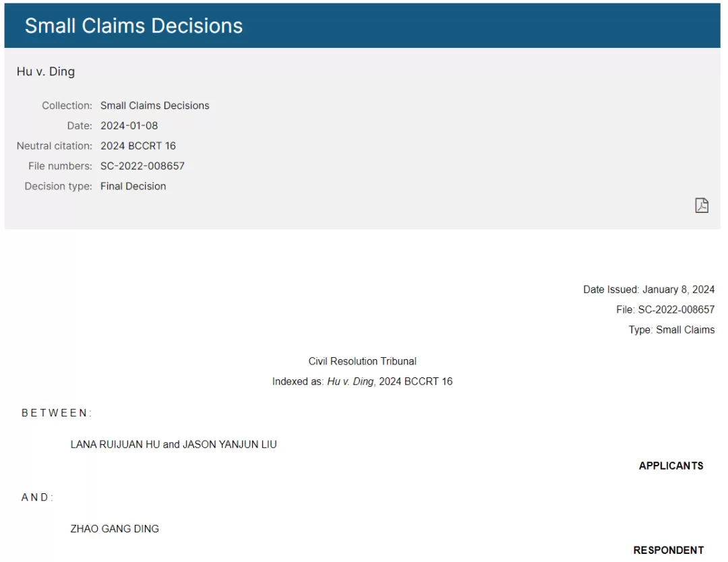
Task: Click the Final Decision type value
Action: point(133,186)
